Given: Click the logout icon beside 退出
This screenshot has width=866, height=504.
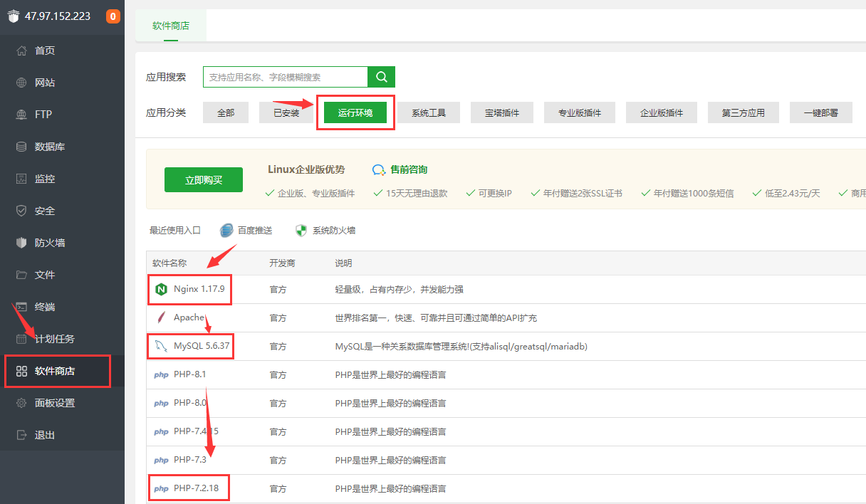Looking at the screenshot, I should pos(21,435).
